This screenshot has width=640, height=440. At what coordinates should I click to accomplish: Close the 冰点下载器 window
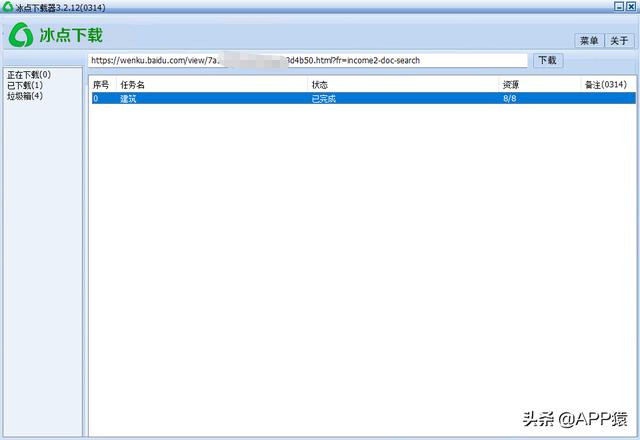pos(631,6)
